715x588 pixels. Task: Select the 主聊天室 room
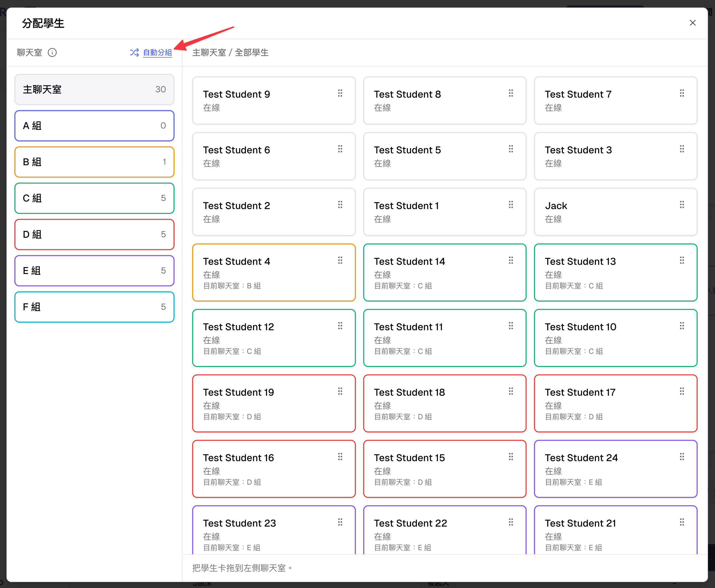pos(94,90)
